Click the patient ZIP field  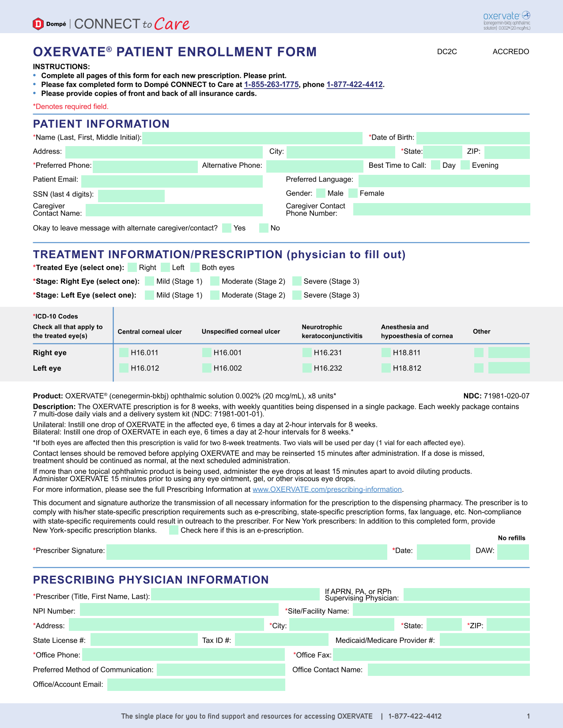(507, 152)
